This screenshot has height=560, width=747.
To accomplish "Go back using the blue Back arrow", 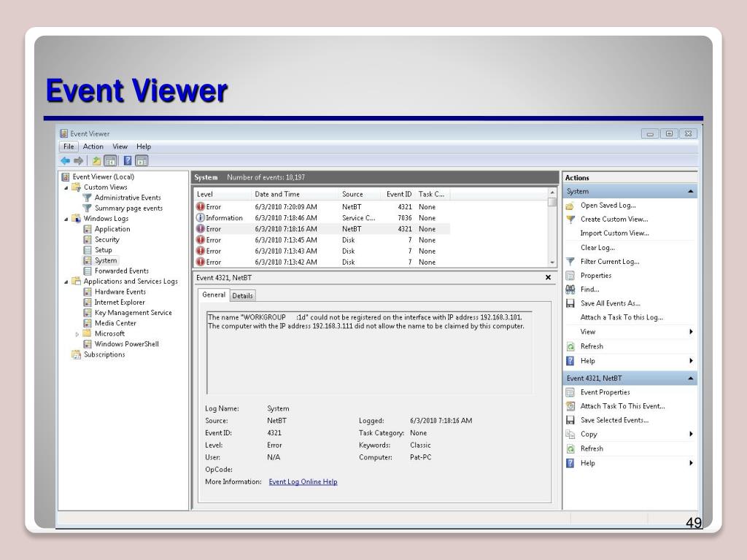I will [x=65, y=161].
